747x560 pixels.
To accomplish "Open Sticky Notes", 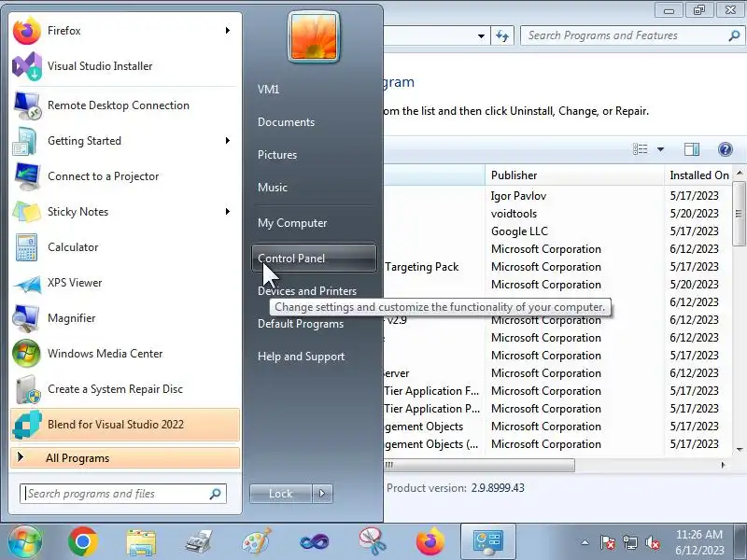I will (124, 212).
